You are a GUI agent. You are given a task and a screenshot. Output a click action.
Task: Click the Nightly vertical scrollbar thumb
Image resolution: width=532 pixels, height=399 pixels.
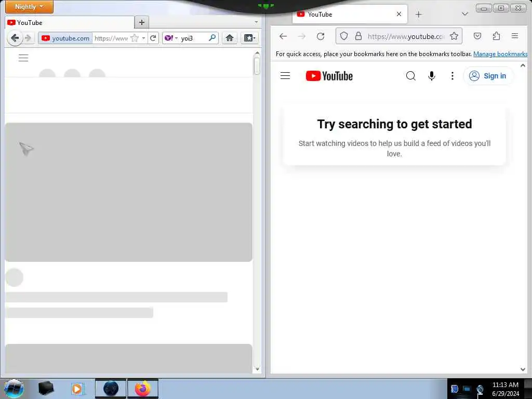click(257, 66)
